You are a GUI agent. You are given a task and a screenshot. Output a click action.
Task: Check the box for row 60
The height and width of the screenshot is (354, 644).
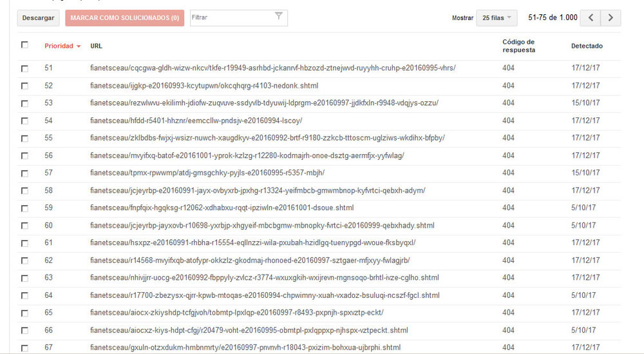tap(24, 226)
